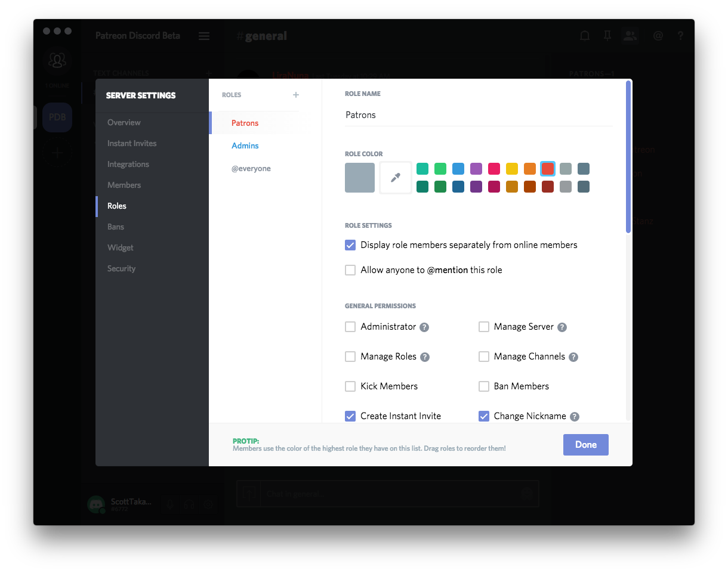
Task: Click help icon beside Manage Channels
Action: point(573,357)
